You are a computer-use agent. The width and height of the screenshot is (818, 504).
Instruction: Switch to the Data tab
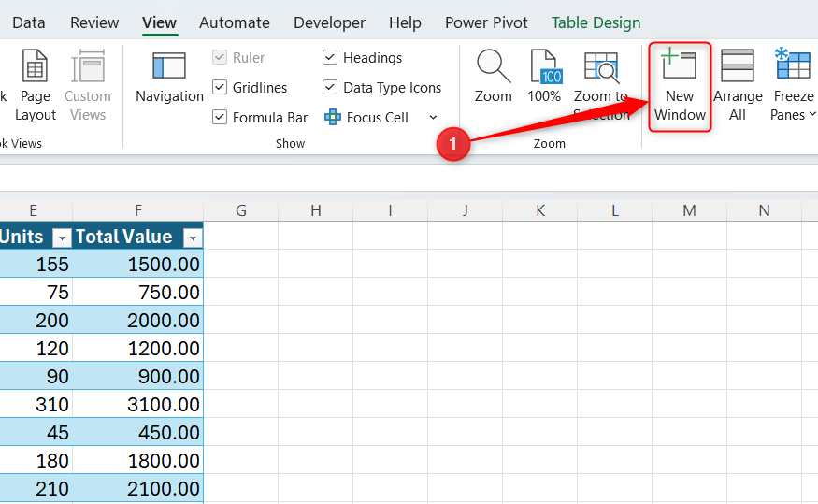[29, 23]
